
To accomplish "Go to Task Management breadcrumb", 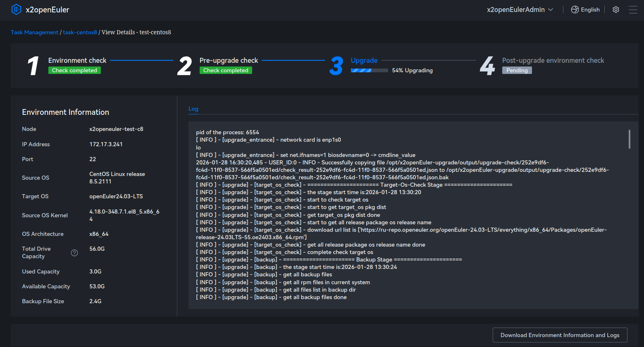I will click(x=35, y=32).
